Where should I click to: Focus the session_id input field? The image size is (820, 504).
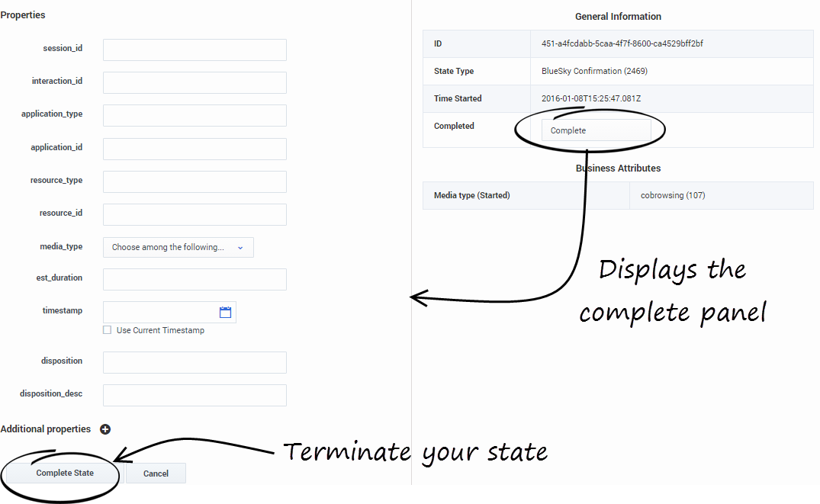pos(195,50)
